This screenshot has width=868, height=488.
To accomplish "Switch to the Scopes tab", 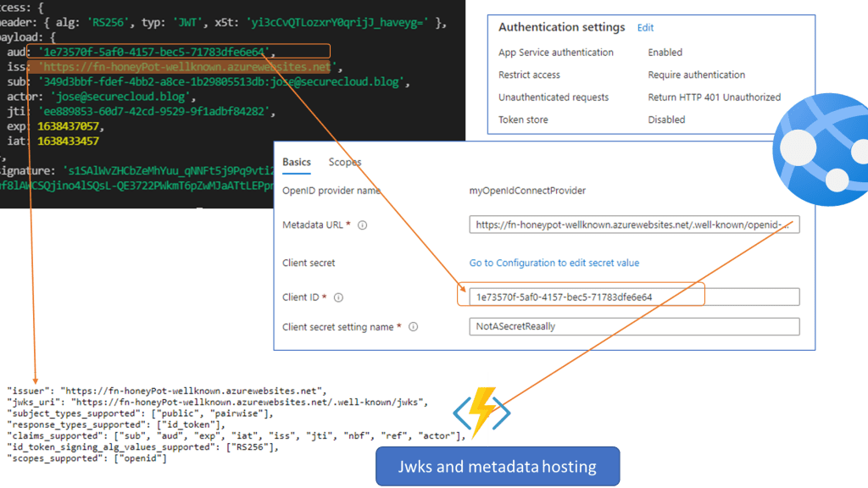I will point(345,162).
